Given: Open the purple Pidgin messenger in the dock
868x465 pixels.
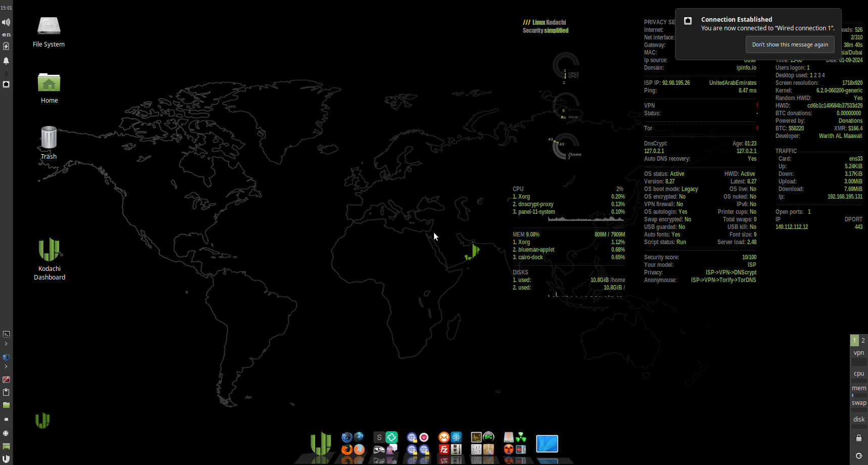Looking at the screenshot, I should click(392, 449).
